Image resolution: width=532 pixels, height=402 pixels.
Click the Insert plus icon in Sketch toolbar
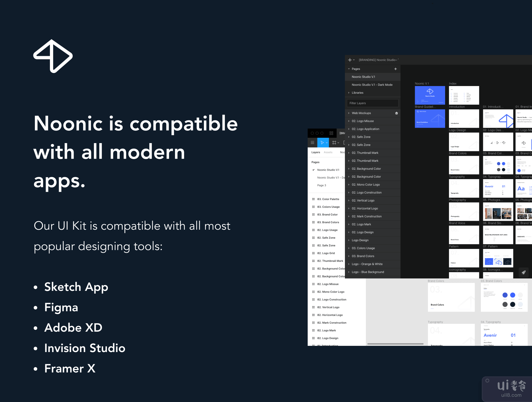point(350,60)
